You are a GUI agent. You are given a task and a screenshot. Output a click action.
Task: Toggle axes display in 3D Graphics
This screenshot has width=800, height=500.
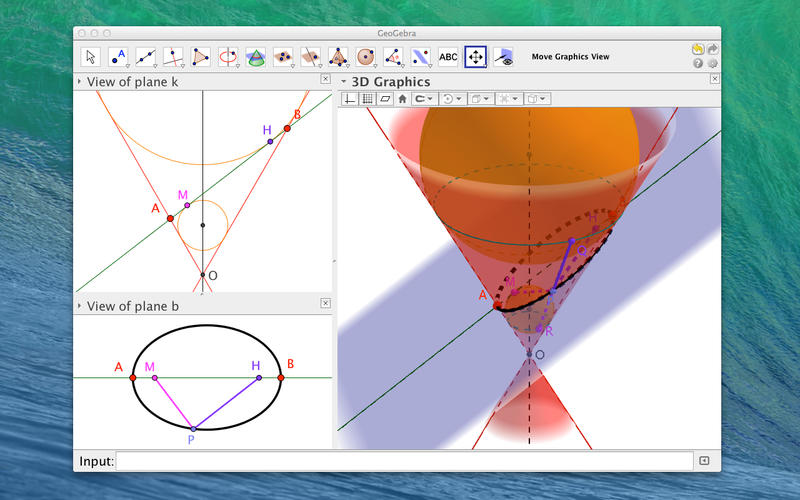(350, 99)
